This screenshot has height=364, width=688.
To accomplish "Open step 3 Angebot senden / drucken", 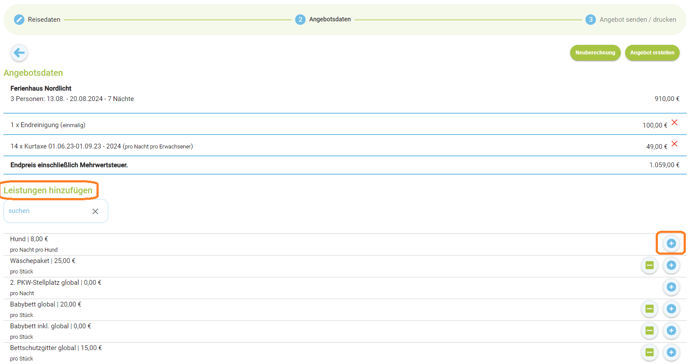I will coord(631,19).
